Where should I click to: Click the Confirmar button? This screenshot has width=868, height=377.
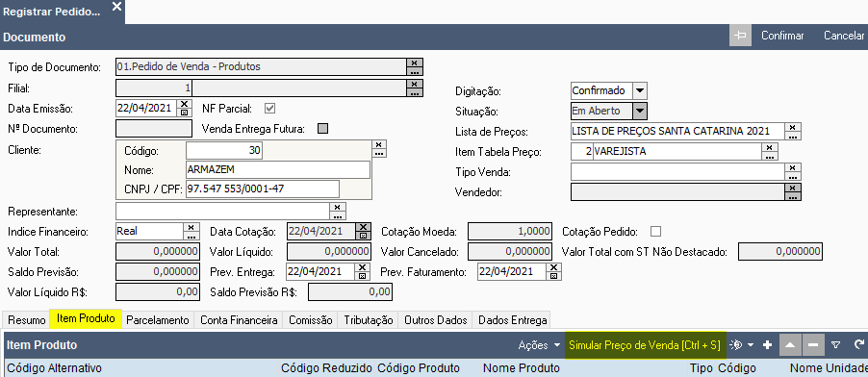coord(782,36)
